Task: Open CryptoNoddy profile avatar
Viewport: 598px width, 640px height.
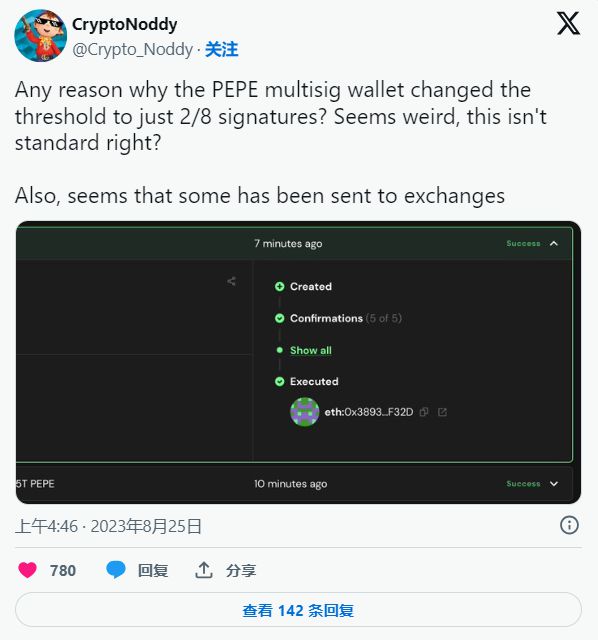Action: tap(40, 36)
